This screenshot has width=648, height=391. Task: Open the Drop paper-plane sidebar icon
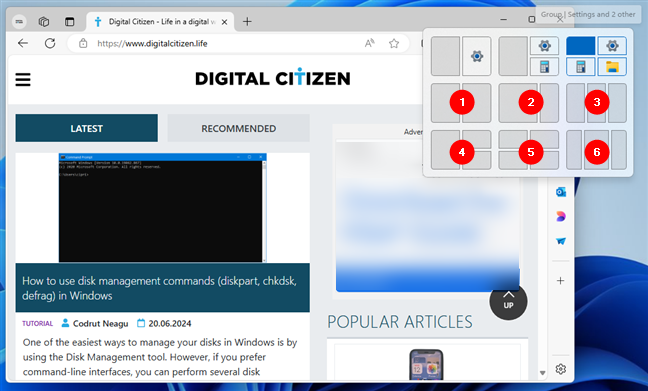[x=561, y=241]
